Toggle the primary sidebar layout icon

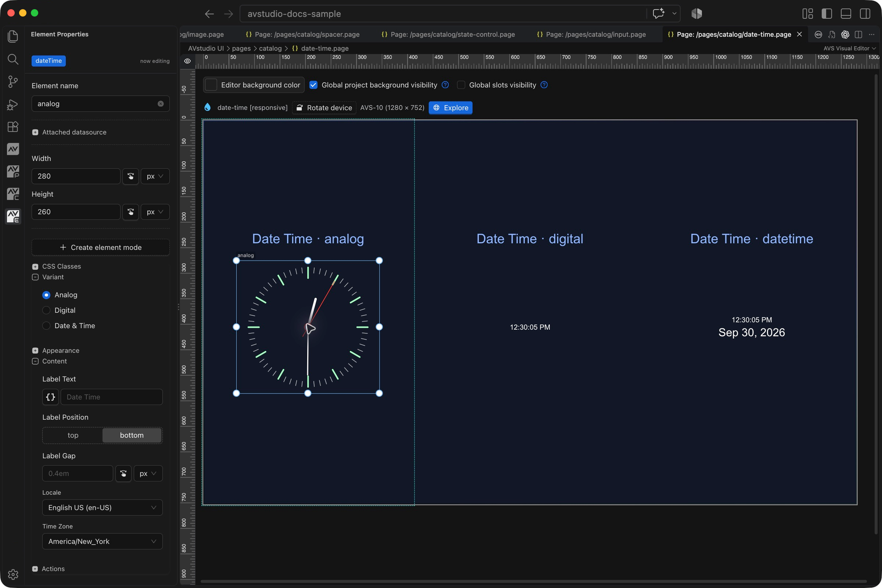(x=827, y=14)
